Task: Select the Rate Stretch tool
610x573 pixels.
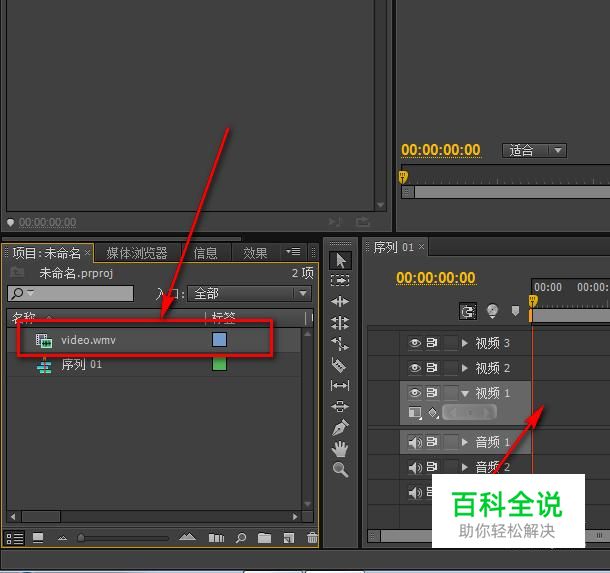Action: click(x=340, y=343)
